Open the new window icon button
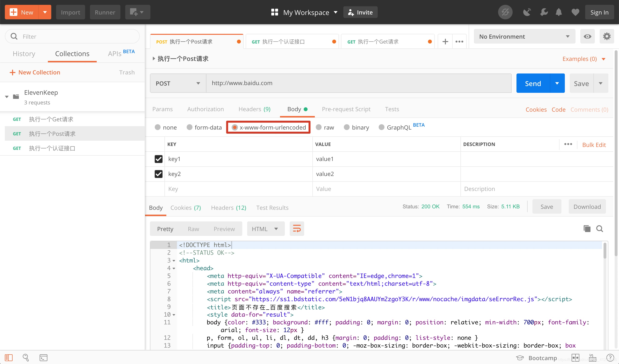The height and width of the screenshot is (364, 619). (138, 12)
